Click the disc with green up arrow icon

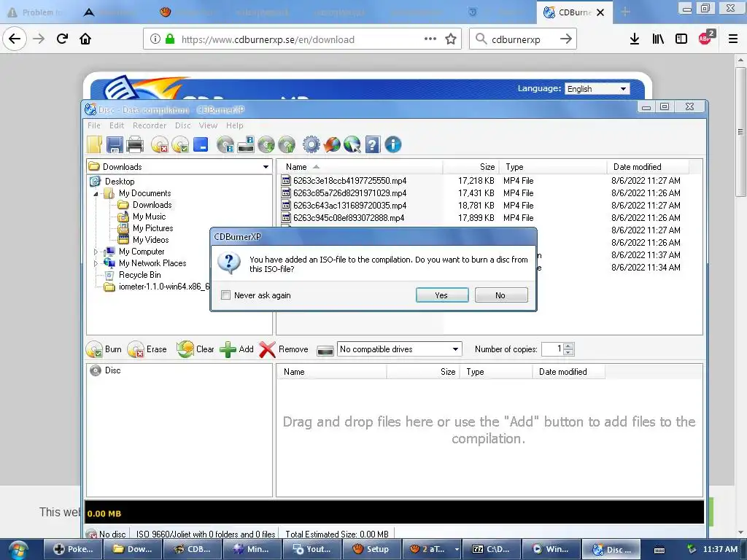pos(287,144)
